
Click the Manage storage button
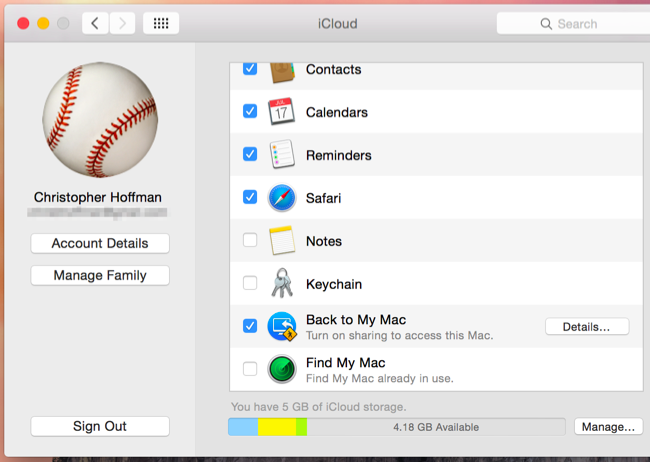(607, 427)
